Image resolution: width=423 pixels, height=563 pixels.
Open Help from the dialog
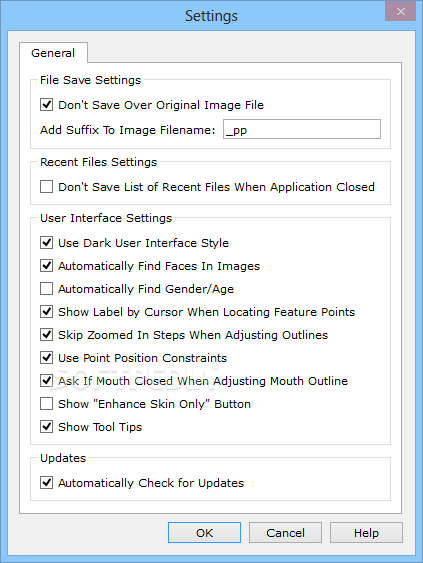pos(366,532)
